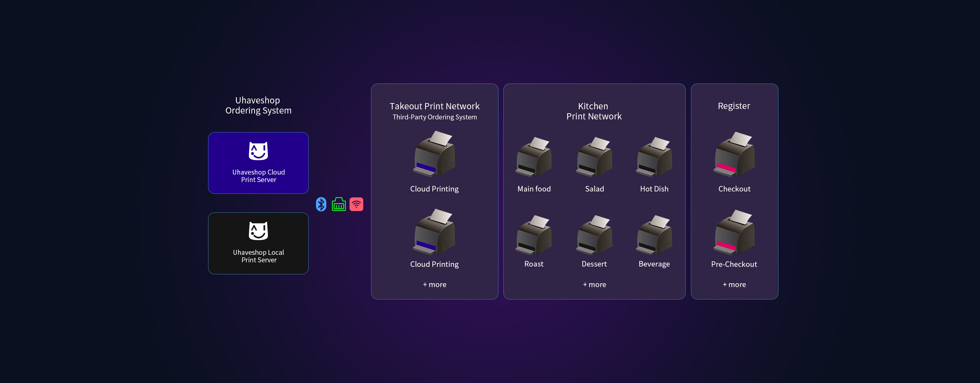
Task: Click the Pre-Checkout printer icon
Action: (734, 232)
